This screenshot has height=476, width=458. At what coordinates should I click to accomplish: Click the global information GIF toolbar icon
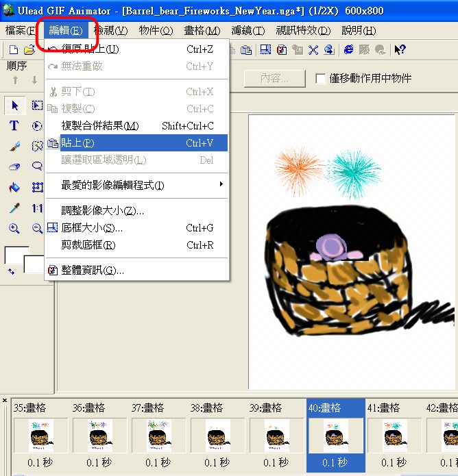[281, 49]
